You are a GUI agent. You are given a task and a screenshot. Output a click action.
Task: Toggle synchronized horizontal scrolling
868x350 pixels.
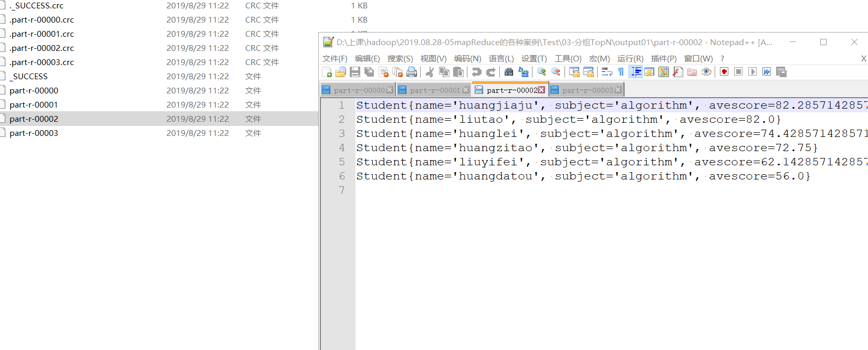click(x=589, y=72)
